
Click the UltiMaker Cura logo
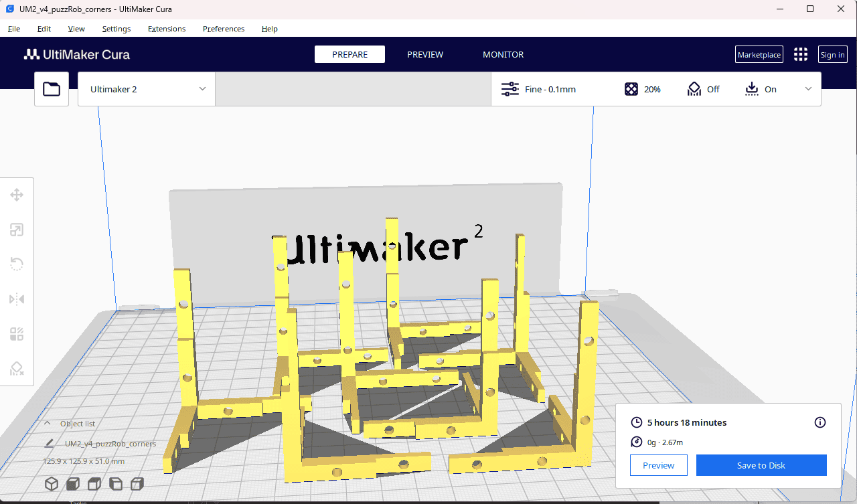[x=77, y=54]
